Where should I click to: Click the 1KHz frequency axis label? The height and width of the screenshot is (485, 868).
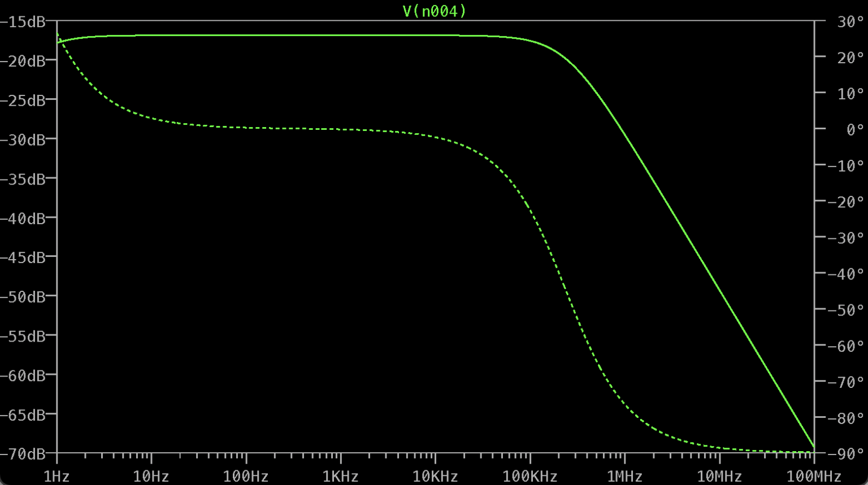[x=340, y=476]
